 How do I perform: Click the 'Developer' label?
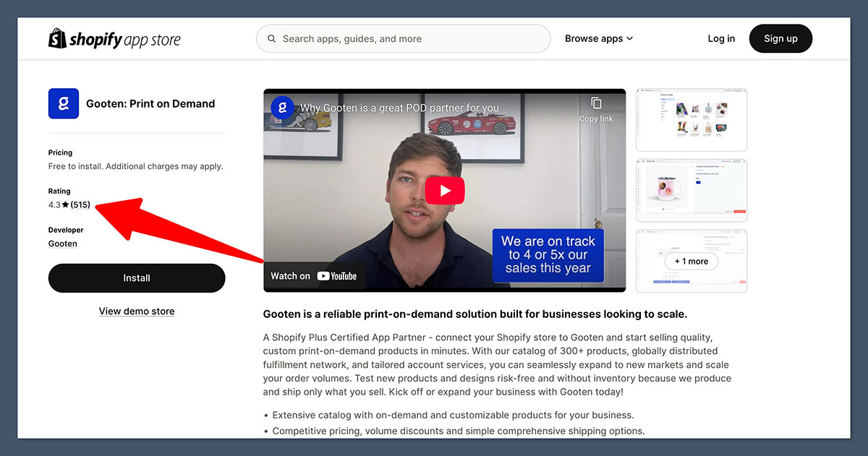click(66, 230)
